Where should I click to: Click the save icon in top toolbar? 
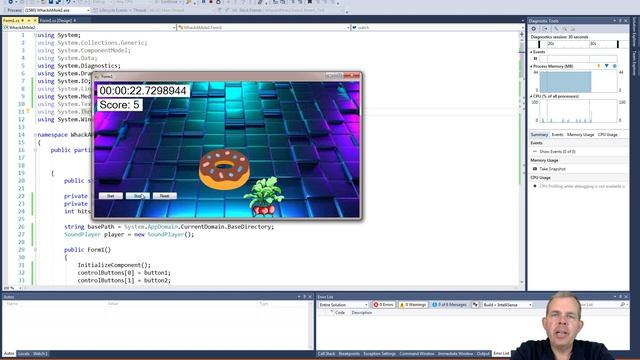tap(51, 2)
